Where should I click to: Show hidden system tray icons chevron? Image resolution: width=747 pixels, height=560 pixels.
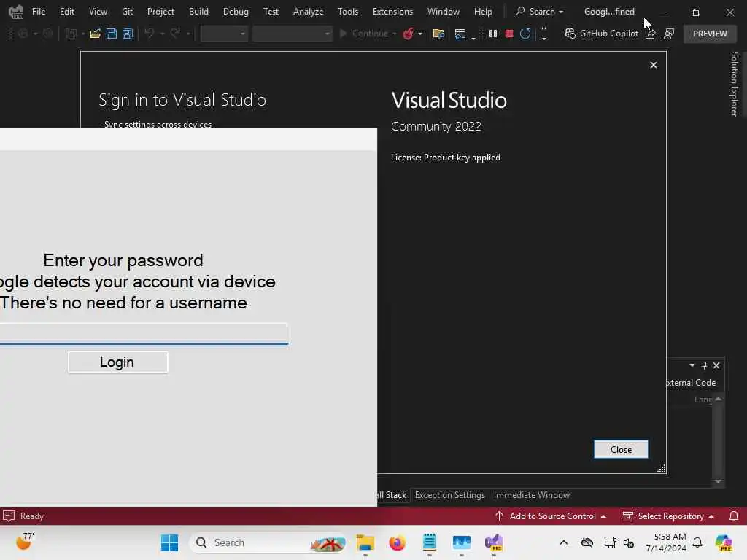click(x=564, y=542)
